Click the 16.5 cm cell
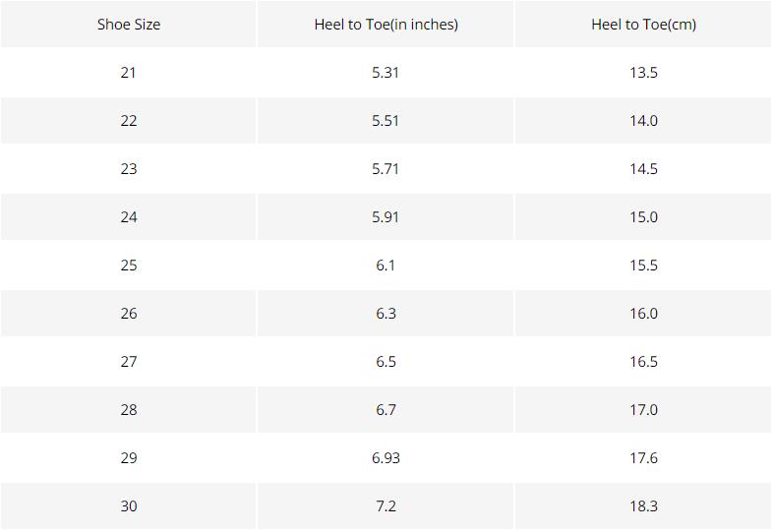 pyautogui.click(x=643, y=362)
